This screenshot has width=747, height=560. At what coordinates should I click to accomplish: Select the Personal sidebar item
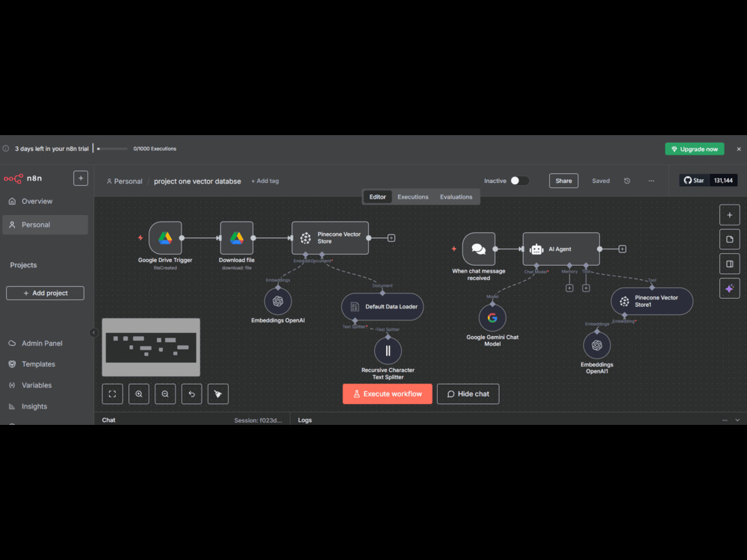tap(46, 225)
